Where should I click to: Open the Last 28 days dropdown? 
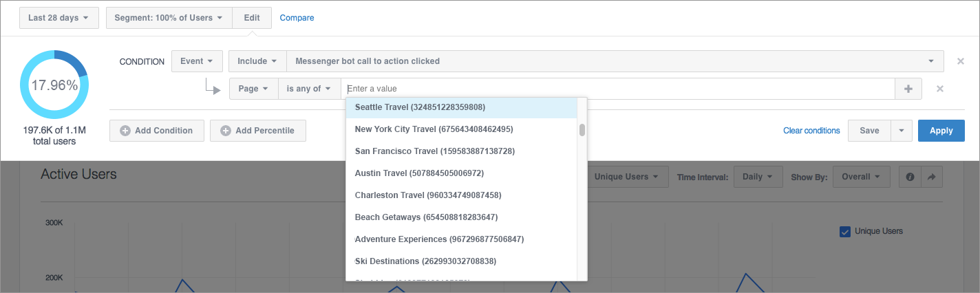[58, 18]
